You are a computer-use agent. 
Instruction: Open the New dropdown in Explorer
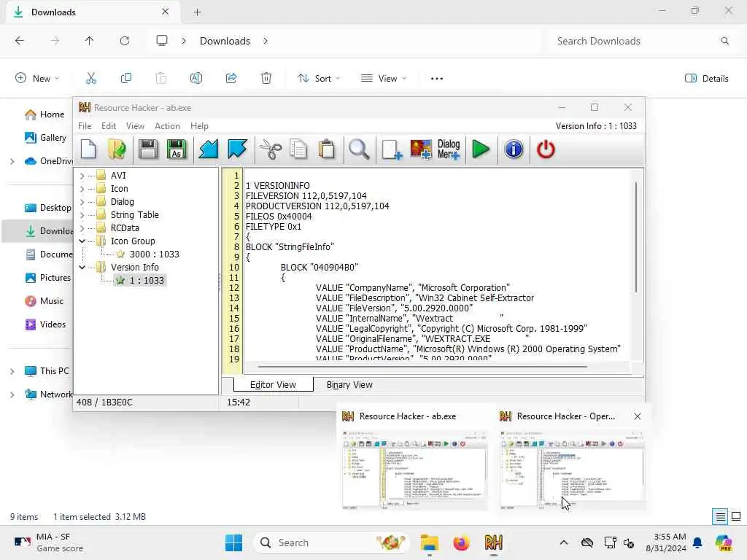37,78
